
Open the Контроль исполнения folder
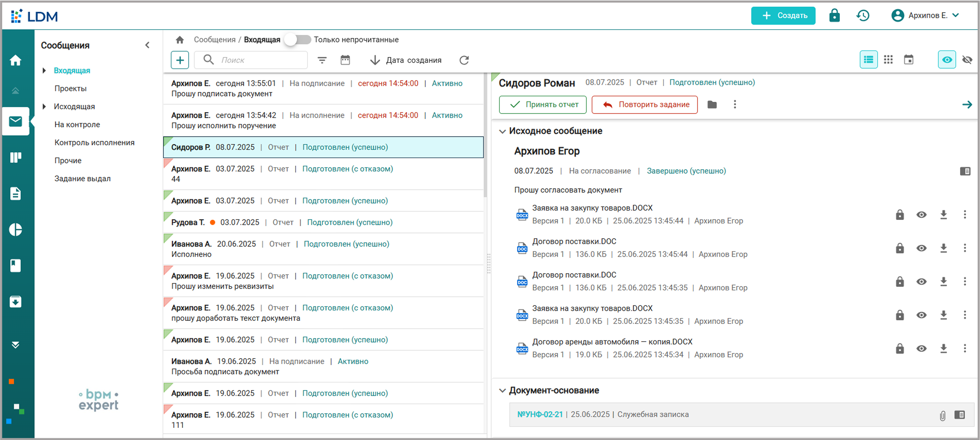tap(94, 142)
